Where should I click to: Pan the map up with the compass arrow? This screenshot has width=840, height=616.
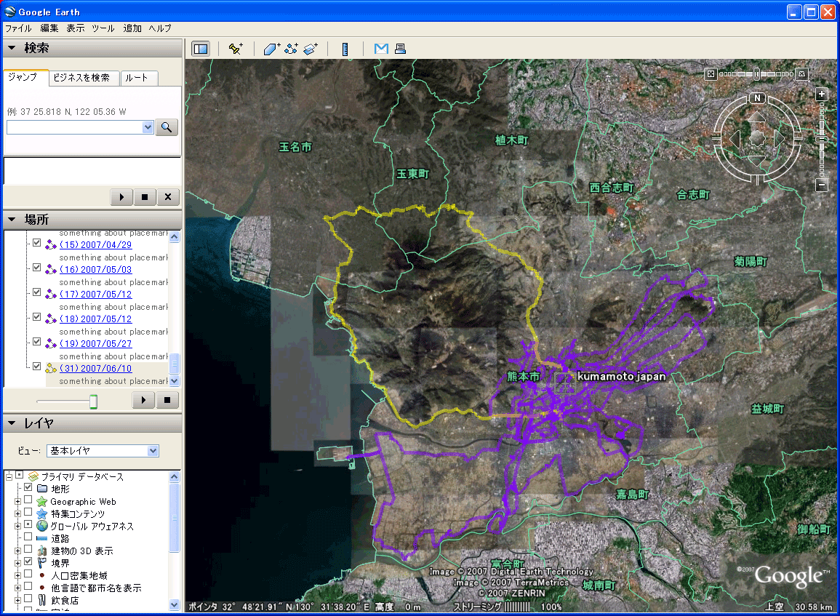pos(757,117)
